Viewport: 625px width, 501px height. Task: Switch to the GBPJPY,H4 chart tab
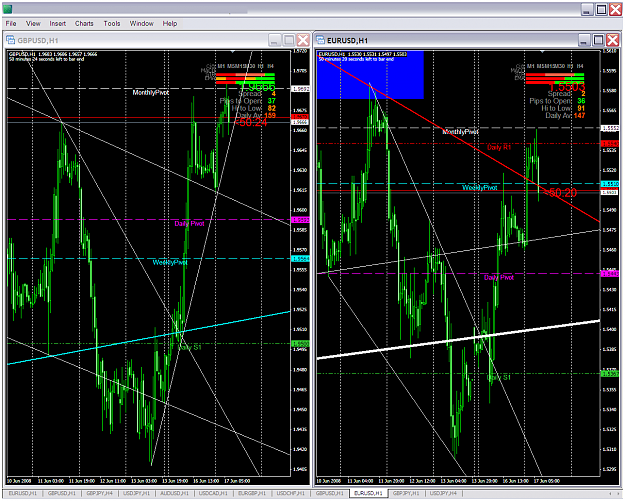click(100, 493)
